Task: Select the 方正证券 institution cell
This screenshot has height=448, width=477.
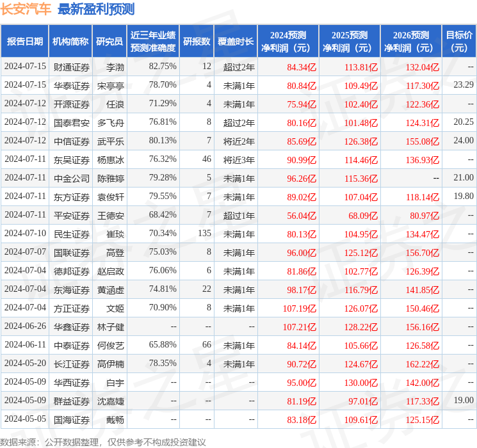Action: [x=72, y=308]
